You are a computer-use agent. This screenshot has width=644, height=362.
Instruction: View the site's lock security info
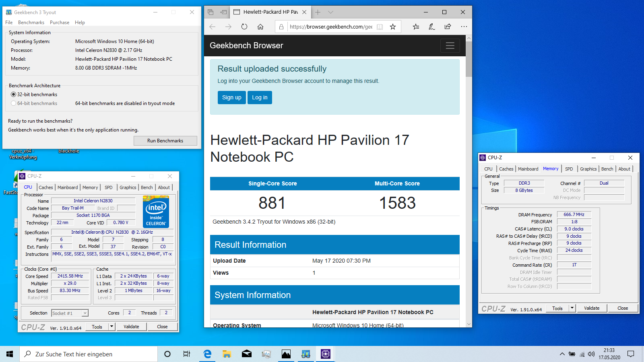coord(281,27)
